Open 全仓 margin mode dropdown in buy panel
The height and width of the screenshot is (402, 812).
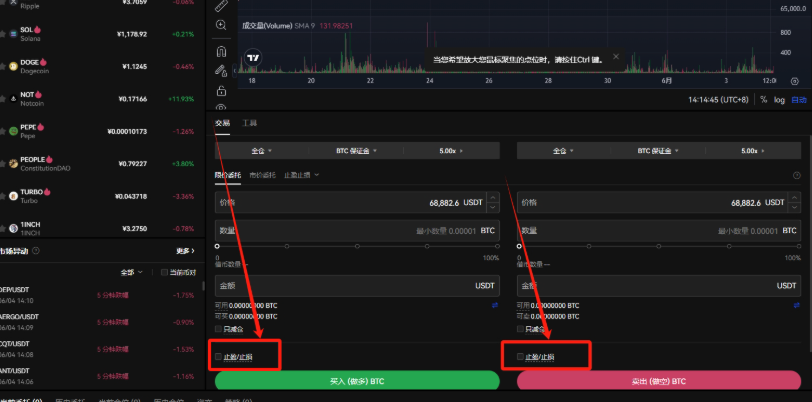click(x=257, y=150)
